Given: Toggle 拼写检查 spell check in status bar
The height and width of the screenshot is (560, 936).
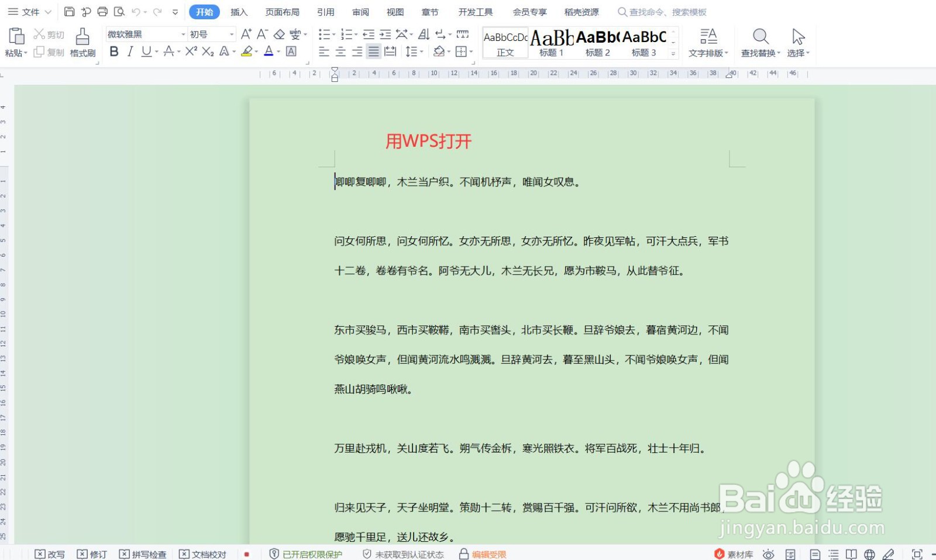Looking at the screenshot, I should 143,554.
